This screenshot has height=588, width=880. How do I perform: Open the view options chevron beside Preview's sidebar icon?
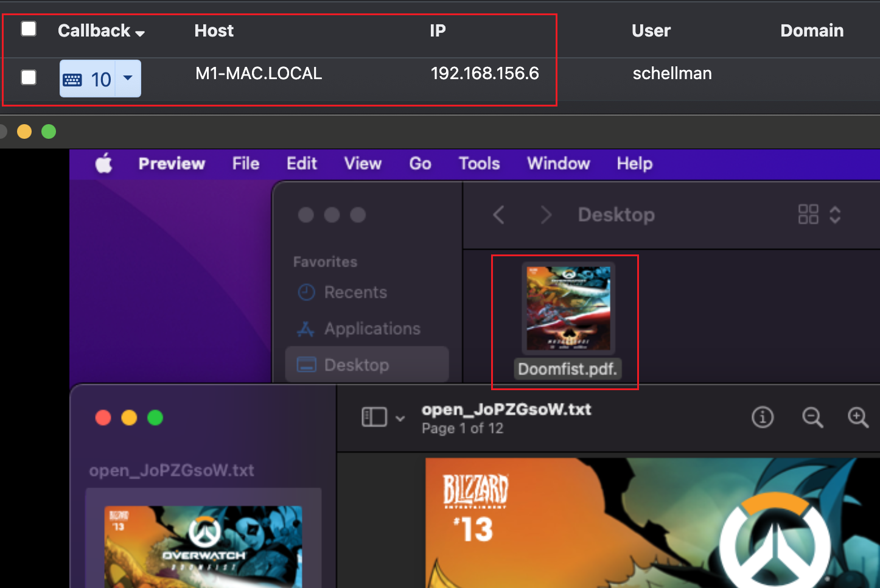tap(399, 418)
